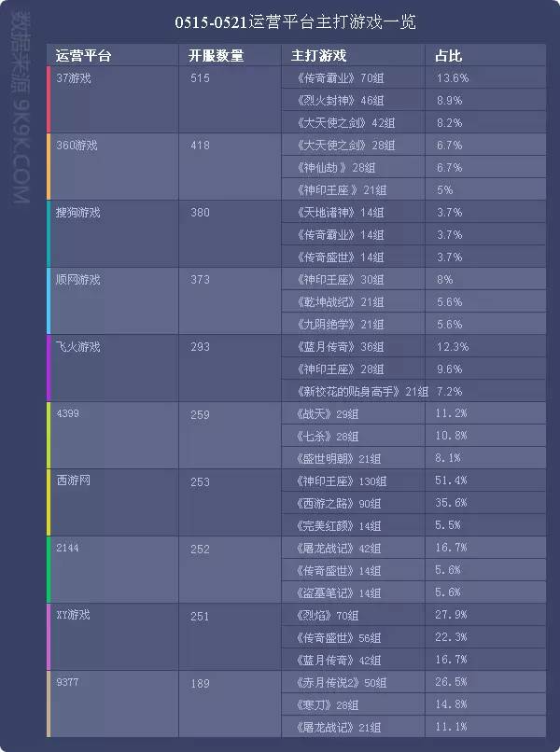The width and height of the screenshot is (560, 752).
Task: Select the 515 server count cell
Action: pyautogui.click(x=199, y=78)
